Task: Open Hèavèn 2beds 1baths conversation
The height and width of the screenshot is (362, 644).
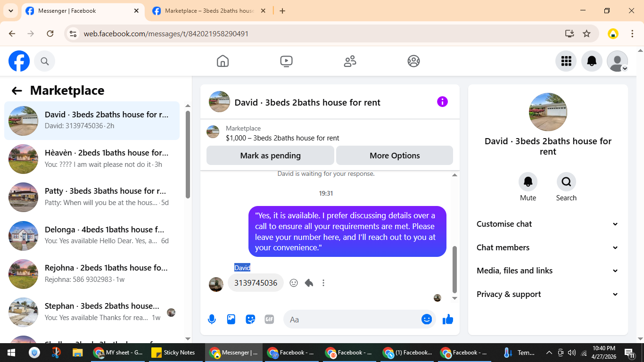Action: click(x=92, y=159)
